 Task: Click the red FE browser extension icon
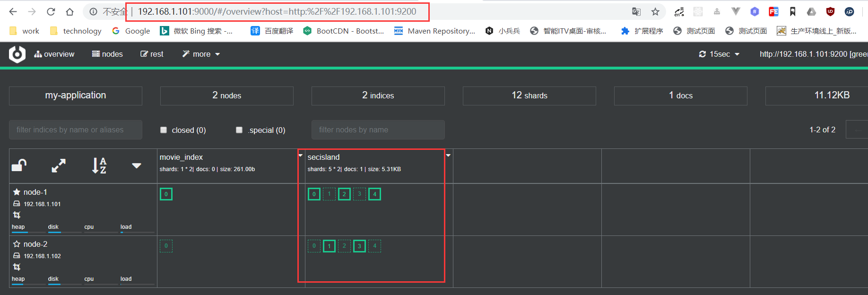pyautogui.click(x=773, y=12)
